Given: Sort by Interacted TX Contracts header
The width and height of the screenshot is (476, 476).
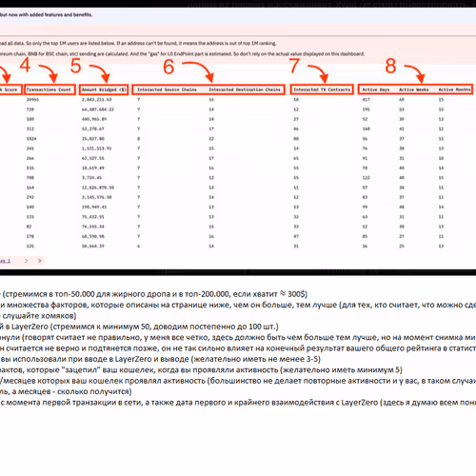Looking at the screenshot, I should coord(322,89).
